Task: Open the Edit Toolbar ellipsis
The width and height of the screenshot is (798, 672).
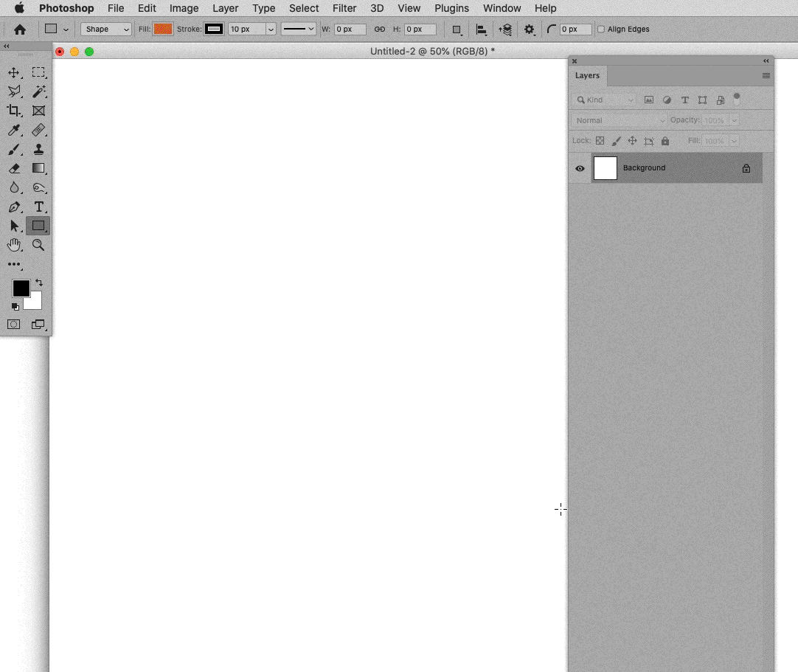Action: coord(14,264)
